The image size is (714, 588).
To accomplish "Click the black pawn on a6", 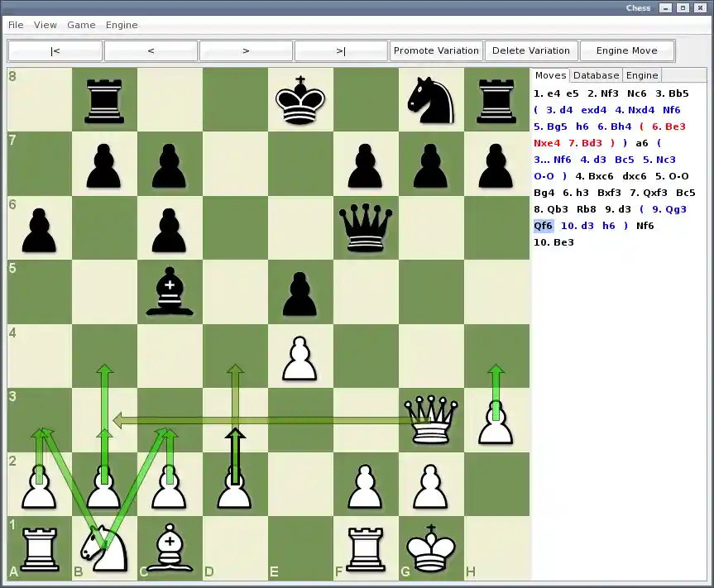I will pos(39,228).
